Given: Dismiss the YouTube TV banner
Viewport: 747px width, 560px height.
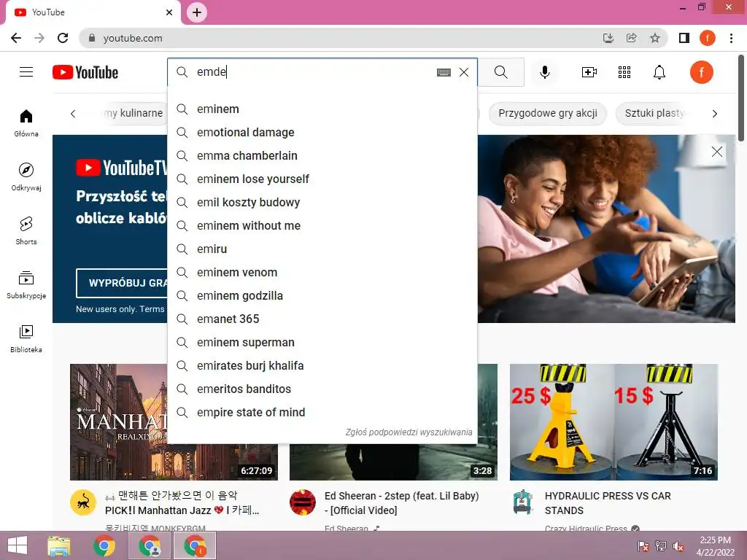Looking at the screenshot, I should pyautogui.click(x=717, y=152).
